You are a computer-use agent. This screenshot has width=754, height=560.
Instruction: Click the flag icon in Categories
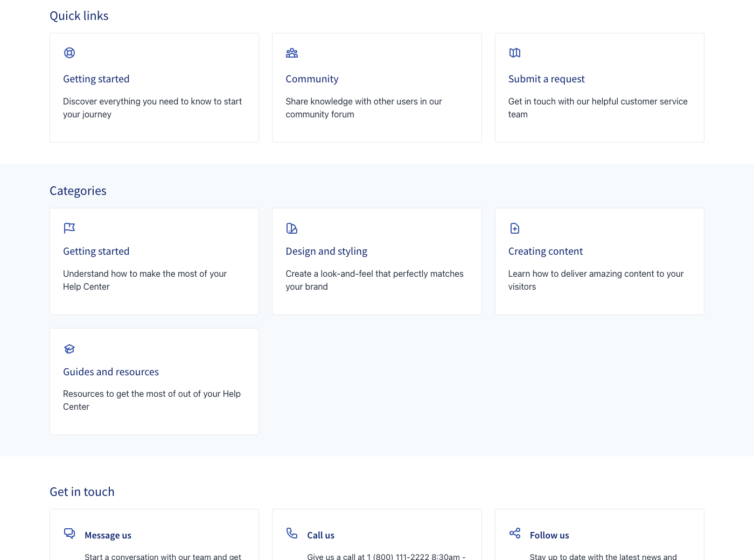[69, 228]
